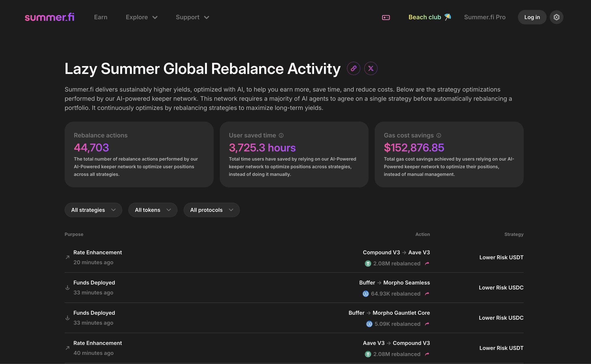Expand the Explore menu
Viewport: 591px width, 364px height.
tap(141, 17)
